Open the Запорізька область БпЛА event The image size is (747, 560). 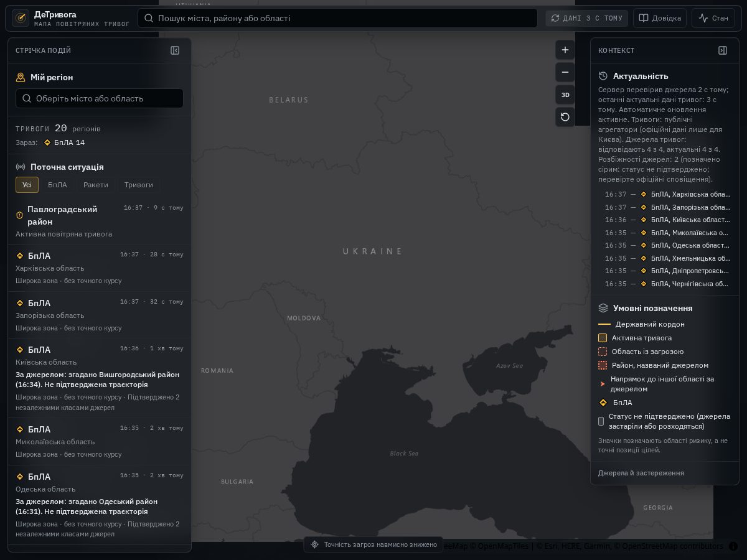click(100, 315)
